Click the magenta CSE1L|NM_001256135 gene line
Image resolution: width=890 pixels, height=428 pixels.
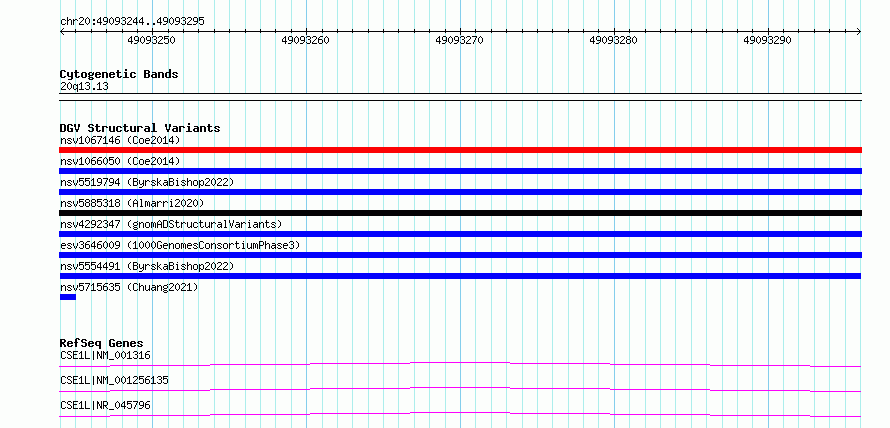(x=460, y=389)
